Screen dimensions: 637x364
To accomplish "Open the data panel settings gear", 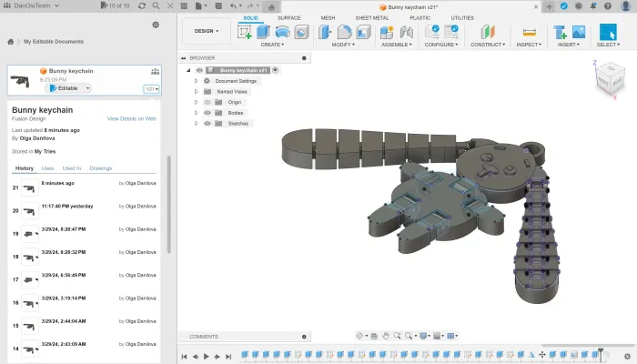I will (156, 25).
